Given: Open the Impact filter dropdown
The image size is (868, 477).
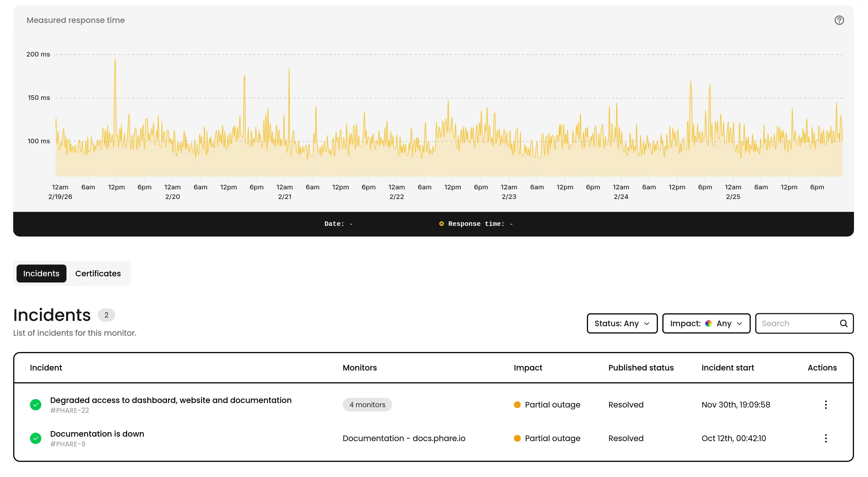Looking at the screenshot, I should [x=706, y=323].
